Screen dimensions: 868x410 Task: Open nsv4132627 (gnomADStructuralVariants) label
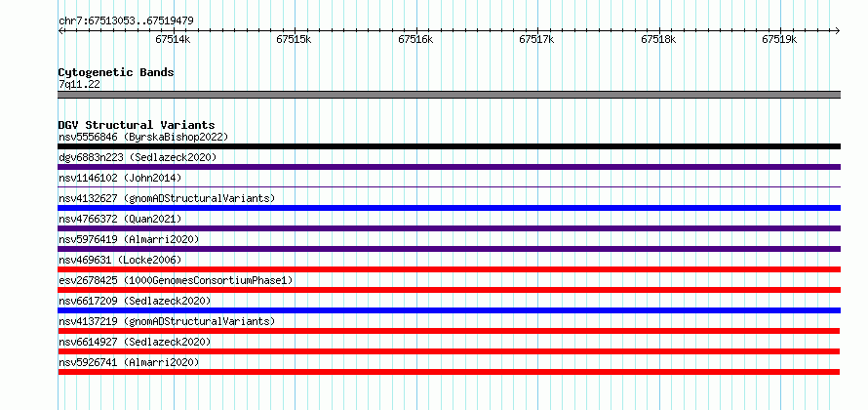click(167, 198)
